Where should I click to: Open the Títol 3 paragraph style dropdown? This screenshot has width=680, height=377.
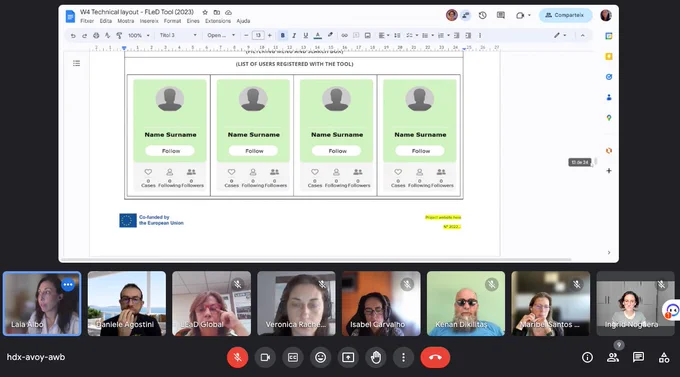[178, 36]
